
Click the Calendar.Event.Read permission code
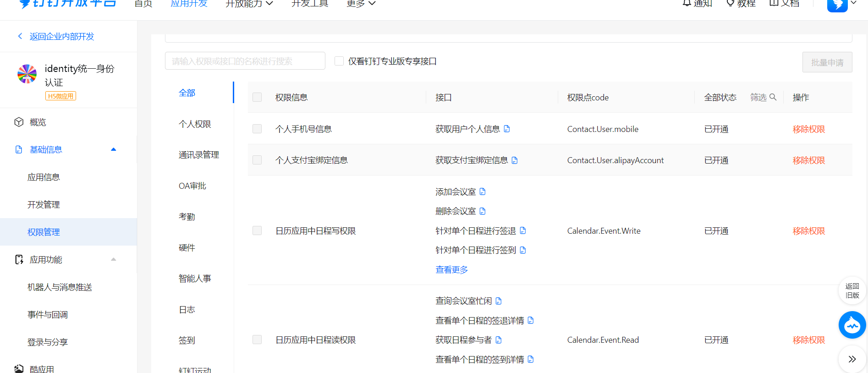[x=603, y=340]
